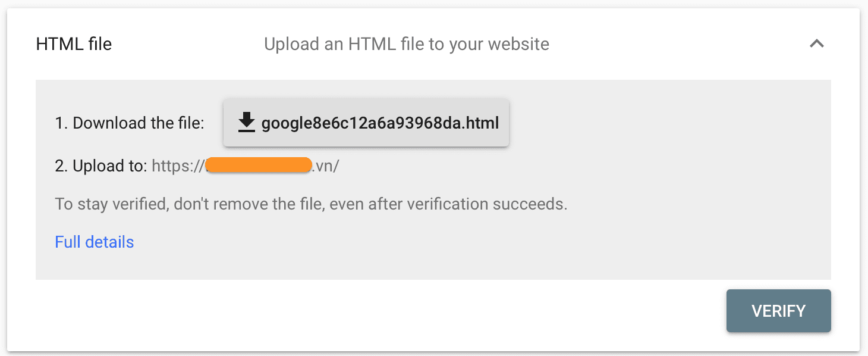
Task: Select the HTML file section header
Action: point(74,43)
